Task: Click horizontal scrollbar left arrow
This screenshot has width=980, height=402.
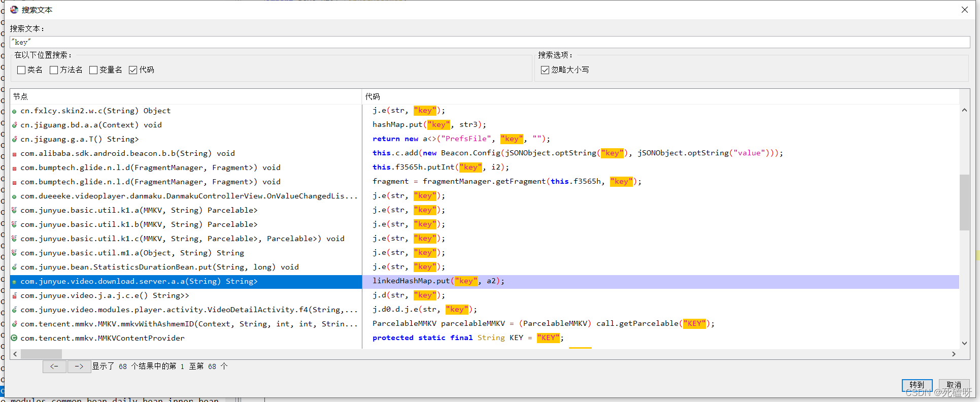Action: 15,354
